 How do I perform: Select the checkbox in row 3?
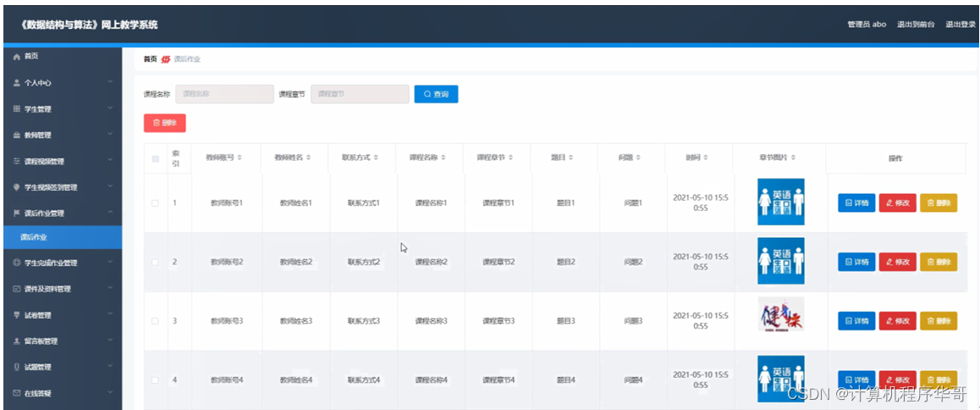click(156, 320)
